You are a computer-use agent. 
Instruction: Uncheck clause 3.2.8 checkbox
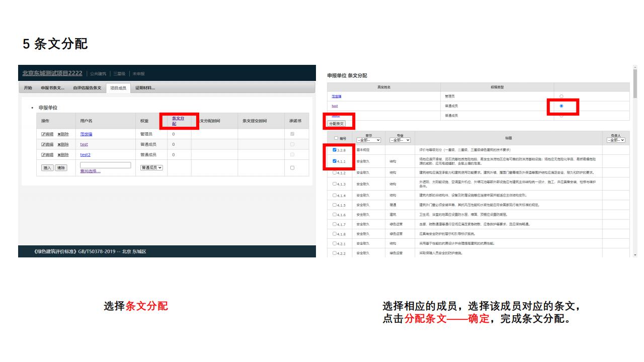(x=335, y=150)
